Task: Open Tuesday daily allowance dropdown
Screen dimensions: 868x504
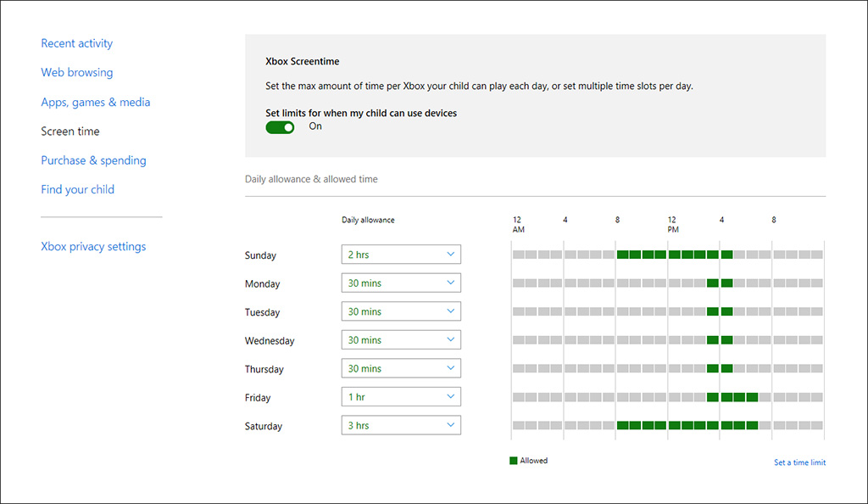Action: click(401, 311)
